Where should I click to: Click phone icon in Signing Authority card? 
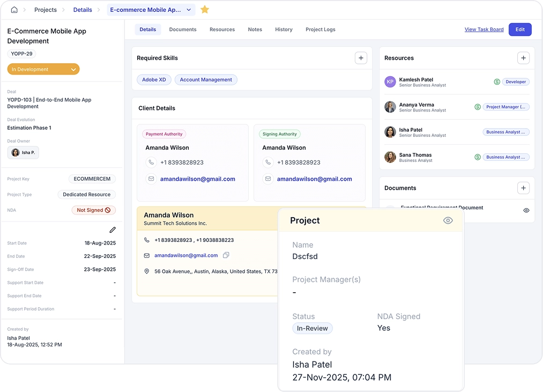(x=267, y=162)
